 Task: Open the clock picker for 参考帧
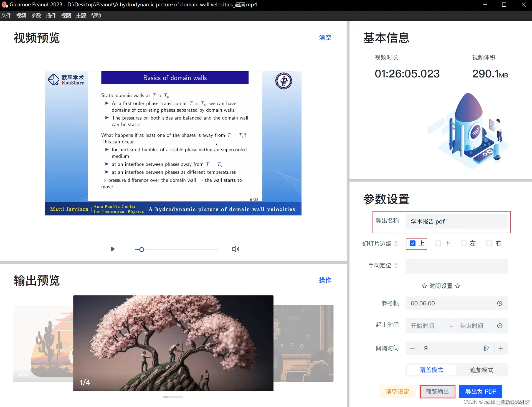pyautogui.click(x=500, y=303)
